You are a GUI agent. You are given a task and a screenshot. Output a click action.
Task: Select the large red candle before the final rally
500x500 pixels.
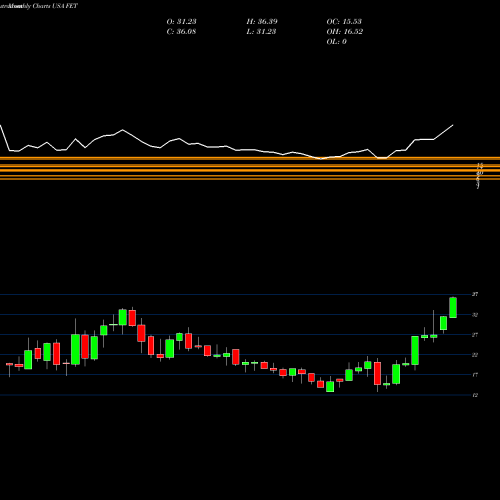[x=378, y=373]
